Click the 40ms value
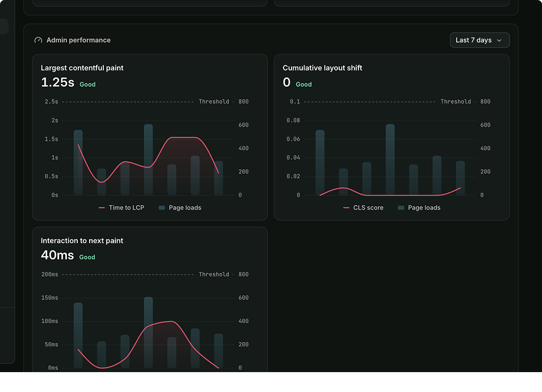This screenshot has width=542, height=392. (x=57, y=255)
